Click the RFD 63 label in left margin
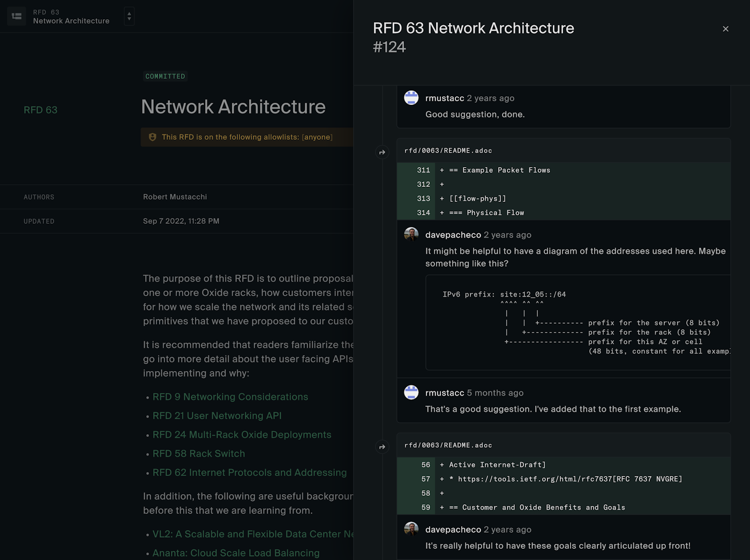This screenshot has width=750, height=560. 40,110
